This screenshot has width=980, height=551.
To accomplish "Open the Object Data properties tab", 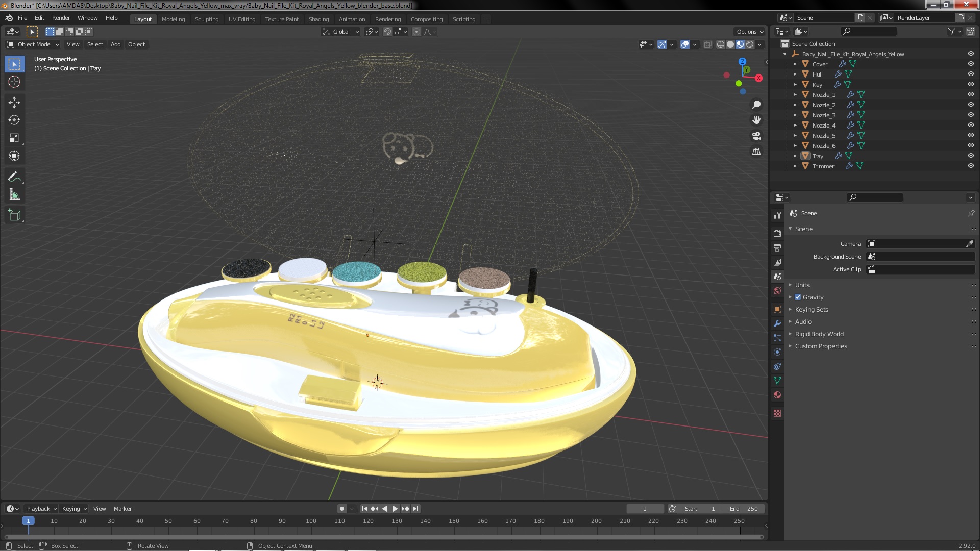I will pyautogui.click(x=777, y=381).
